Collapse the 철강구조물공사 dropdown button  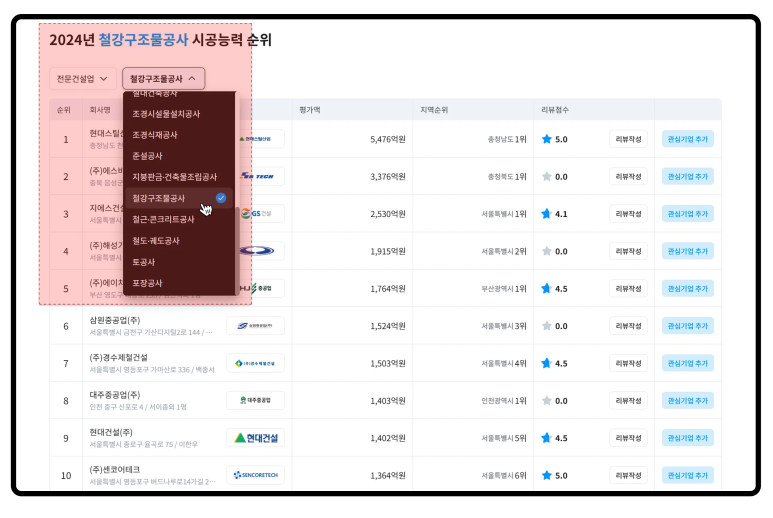pos(163,79)
